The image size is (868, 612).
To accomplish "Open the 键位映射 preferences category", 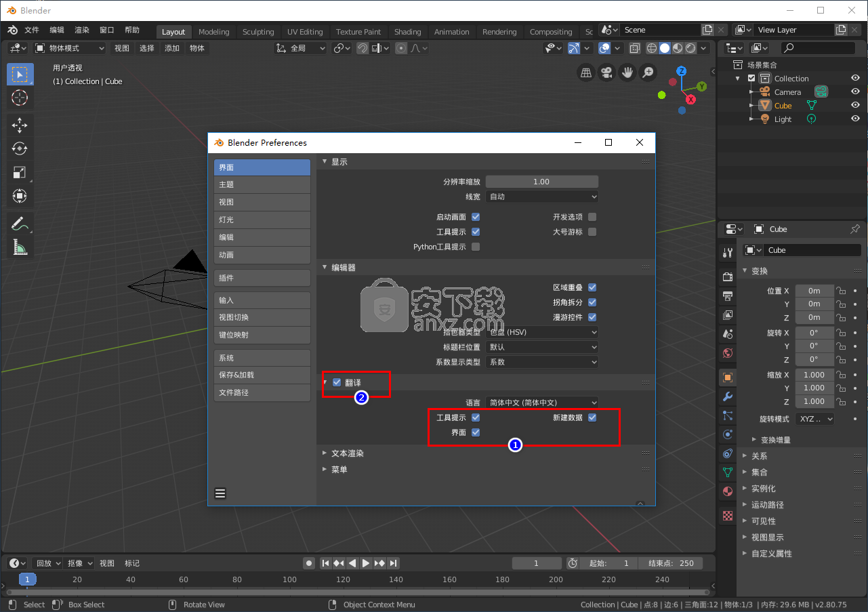I will tap(262, 335).
